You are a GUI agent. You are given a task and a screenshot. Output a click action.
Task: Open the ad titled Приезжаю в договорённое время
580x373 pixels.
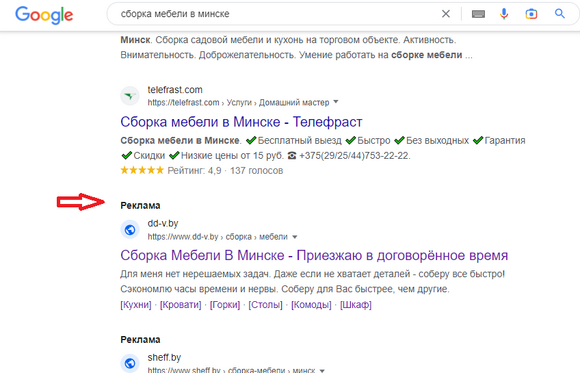(314, 255)
